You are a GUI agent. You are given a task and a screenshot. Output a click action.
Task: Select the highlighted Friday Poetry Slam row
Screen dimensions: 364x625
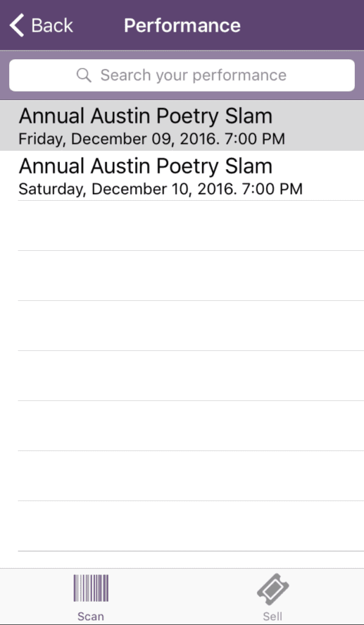click(182, 126)
